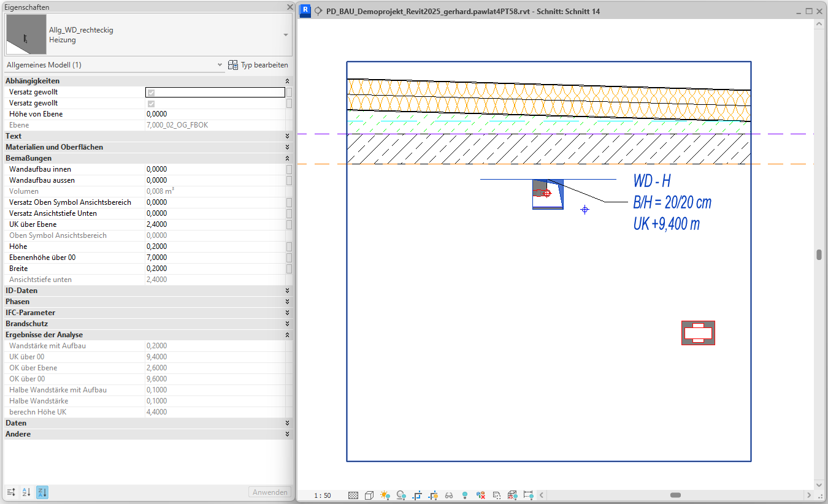Image resolution: width=828 pixels, height=504 pixels.
Task: Click the Reveal Constraints icon
Action: pos(528,495)
